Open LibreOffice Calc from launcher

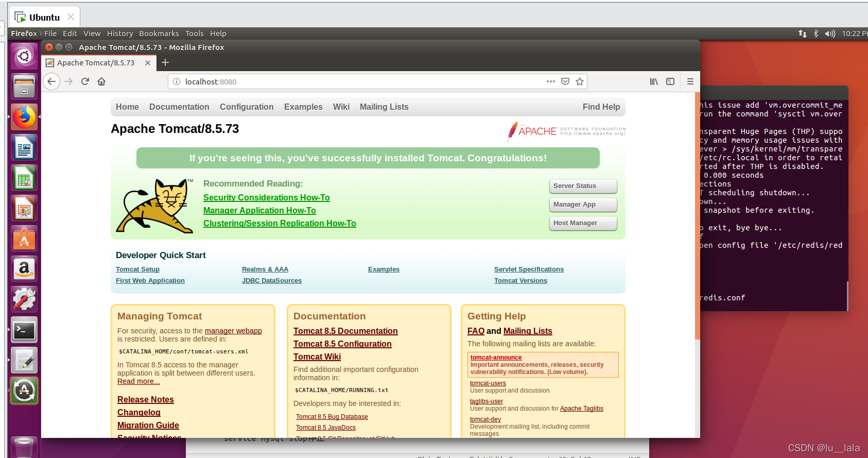pyautogui.click(x=24, y=178)
